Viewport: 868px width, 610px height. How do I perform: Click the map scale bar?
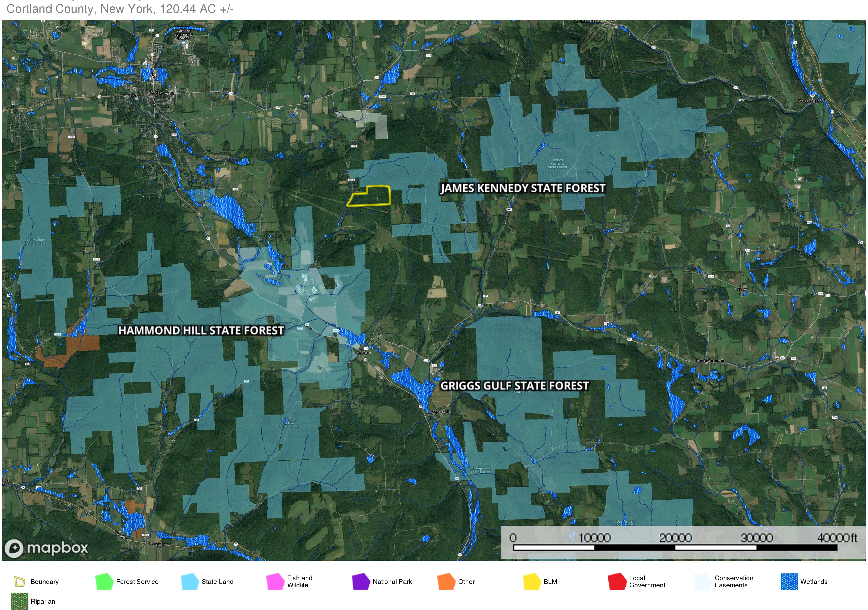pyautogui.click(x=675, y=547)
